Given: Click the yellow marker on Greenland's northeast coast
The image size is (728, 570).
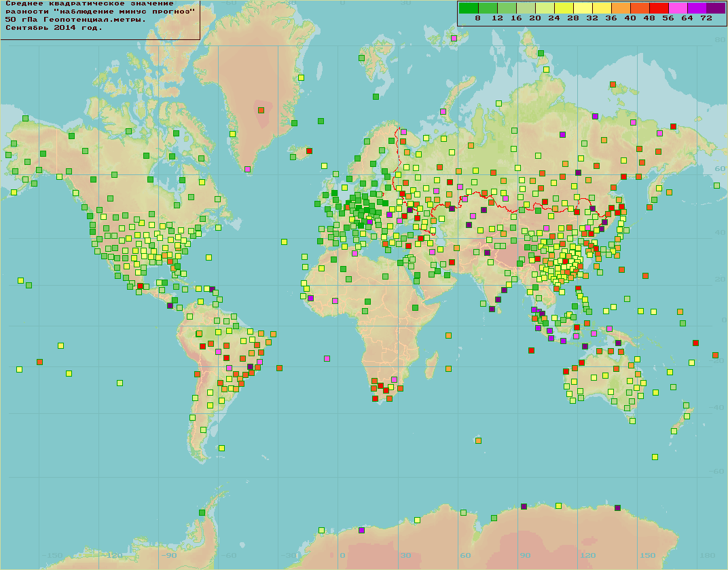Looking at the screenshot, I should coord(301,78).
